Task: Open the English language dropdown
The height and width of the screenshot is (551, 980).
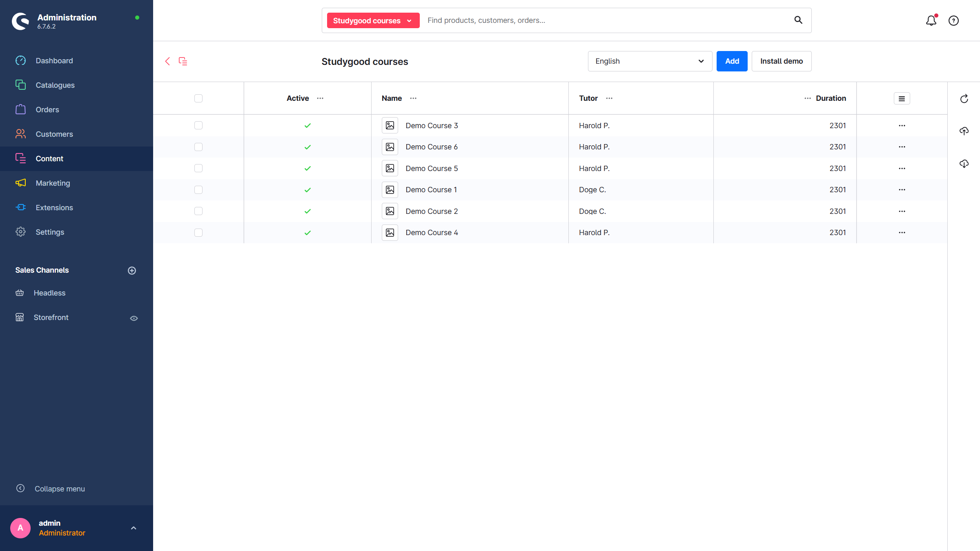Action: [650, 61]
